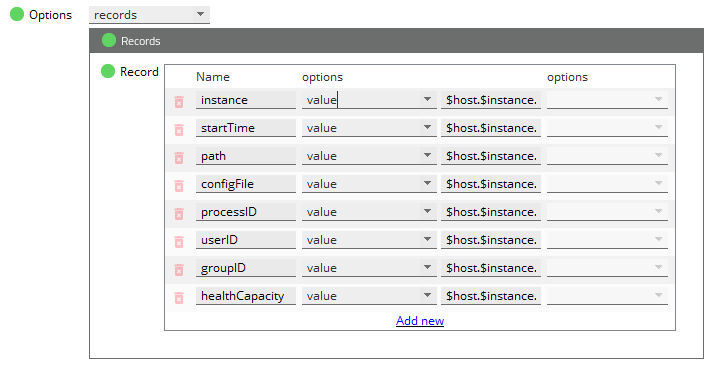The width and height of the screenshot is (717, 368).
Task: Edit $host.$instance value in groupID row
Action: [x=491, y=267]
